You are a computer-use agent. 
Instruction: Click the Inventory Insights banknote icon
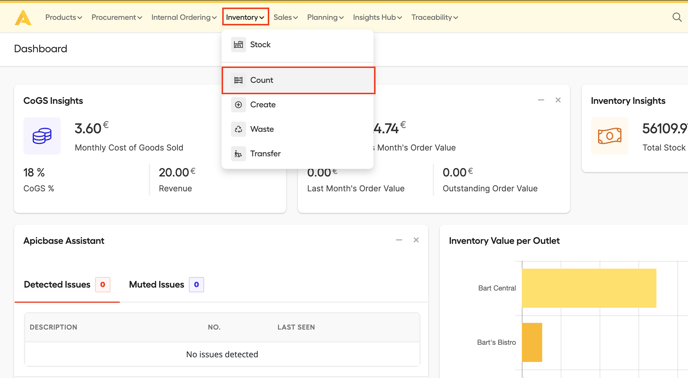(609, 136)
